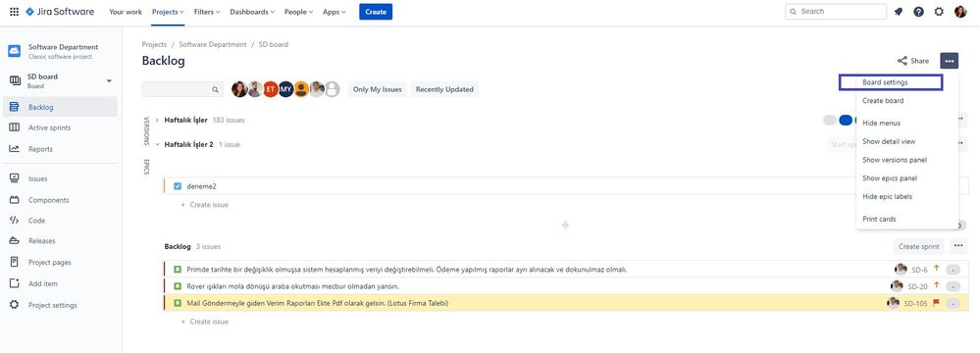The width and height of the screenshot is (980, 353).
Task: Click the Releases ship icon
Action: [14, 240]
